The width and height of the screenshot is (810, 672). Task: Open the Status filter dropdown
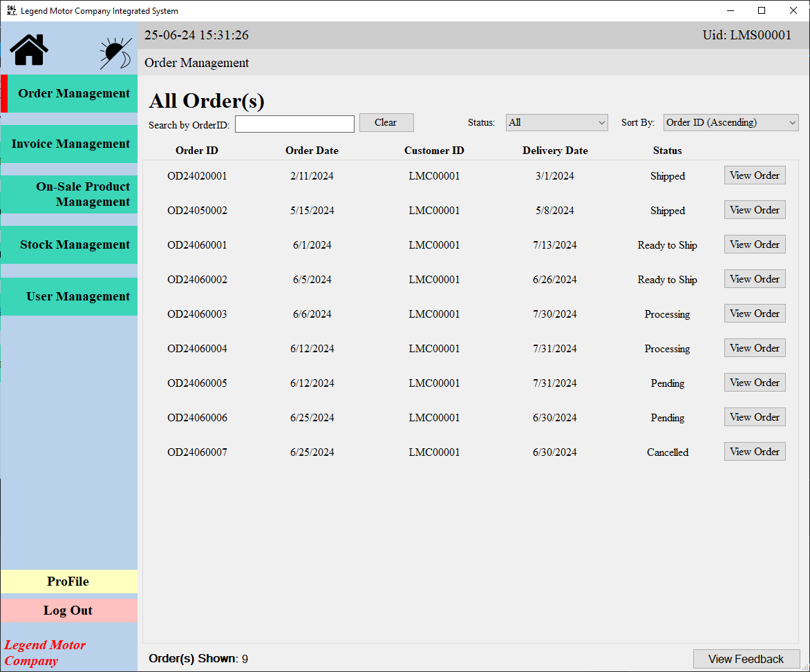tap(557, 122)
